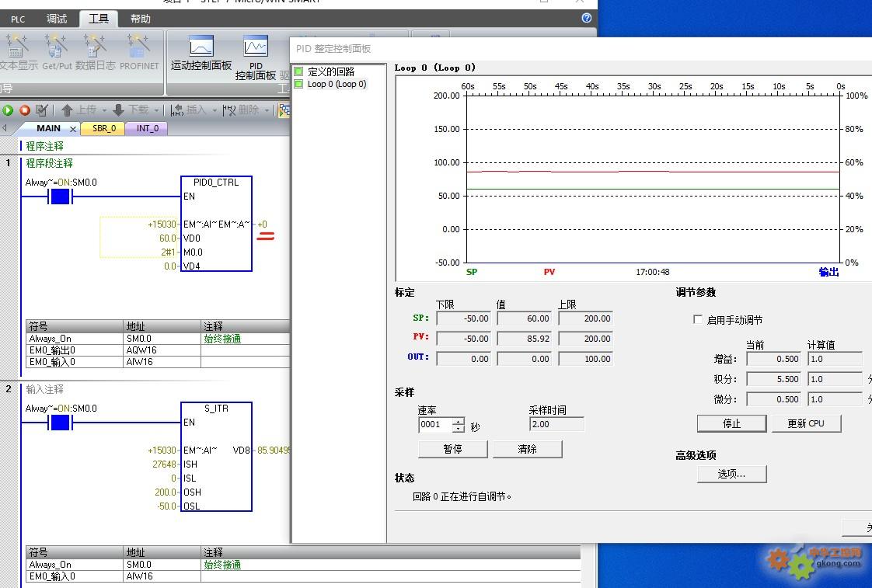The width and height of the screenshot is (872, 588).
Task: Click the 程序段注释 comment text
Action: (x=50, y=163)
